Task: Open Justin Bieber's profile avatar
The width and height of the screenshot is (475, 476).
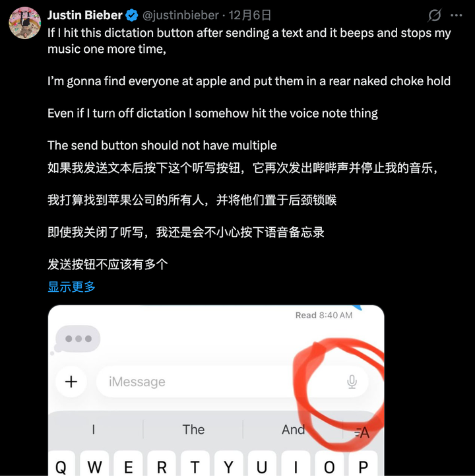Action: (24, 23)
